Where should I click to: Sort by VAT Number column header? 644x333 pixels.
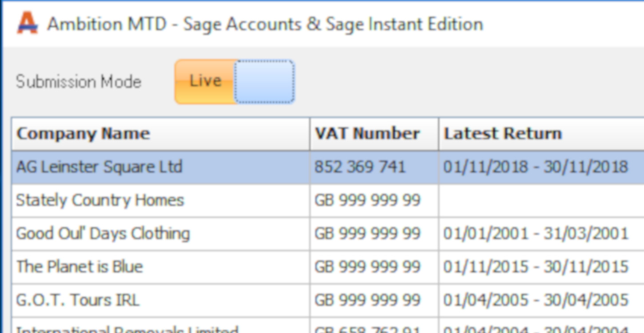(367, 134)
